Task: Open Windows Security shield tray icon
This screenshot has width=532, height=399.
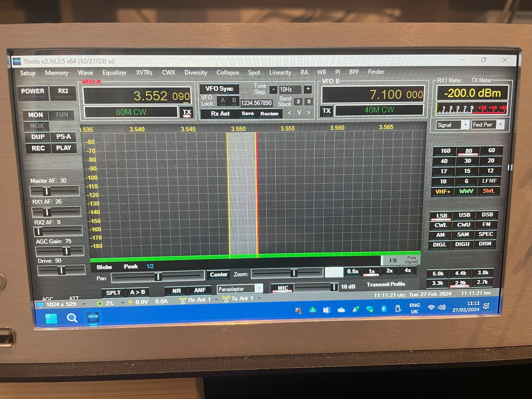Action: tap(370, 309)
